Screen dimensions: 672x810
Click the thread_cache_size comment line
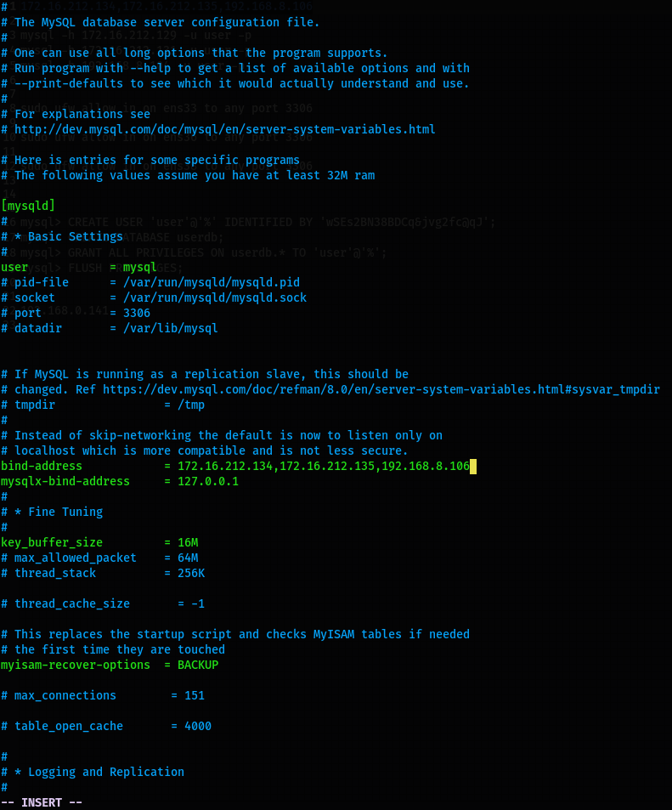point(103,603)
